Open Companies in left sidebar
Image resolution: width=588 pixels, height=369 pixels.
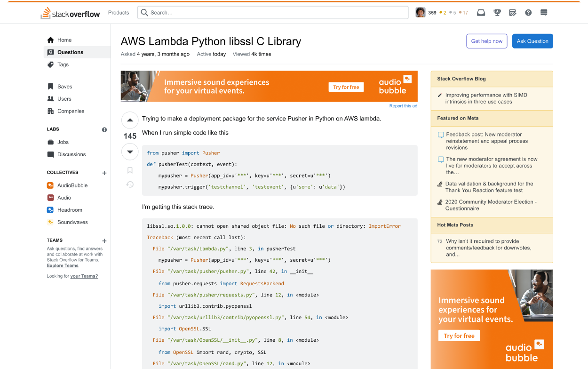click(x=77, y=111)
